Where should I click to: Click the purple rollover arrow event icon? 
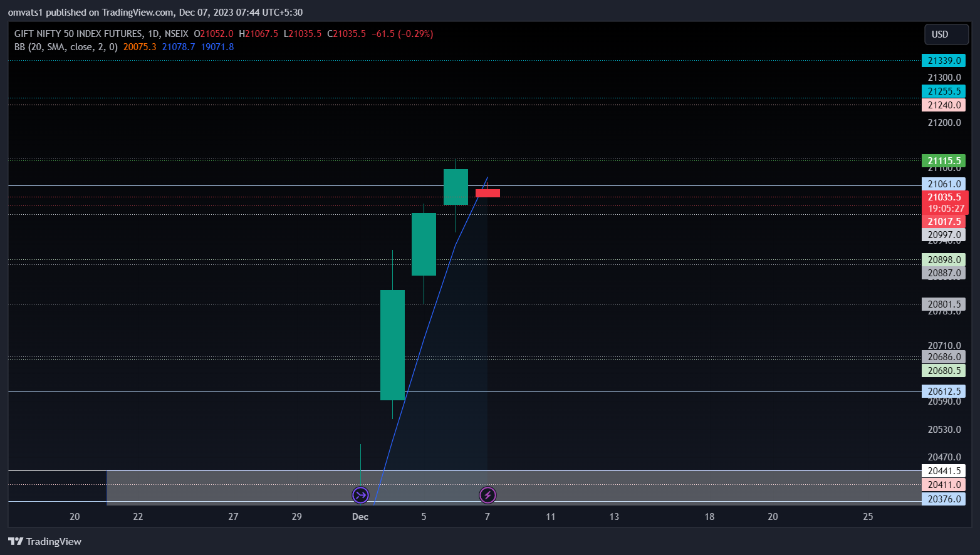[x=360, y=495]
